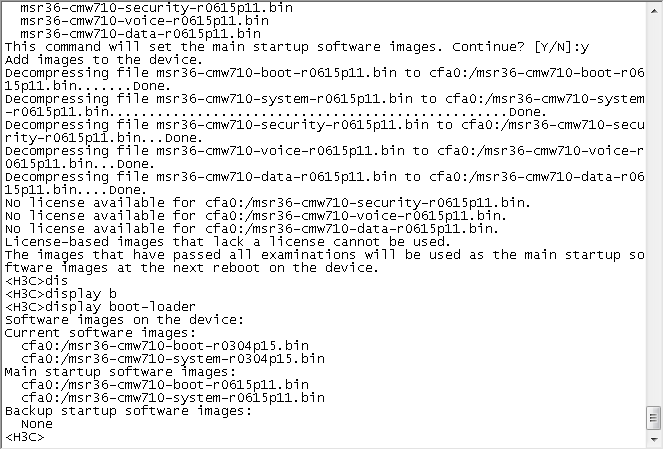Click the 'Add images to the device.' line
The image size is (664, 450).
click(90, 59)
